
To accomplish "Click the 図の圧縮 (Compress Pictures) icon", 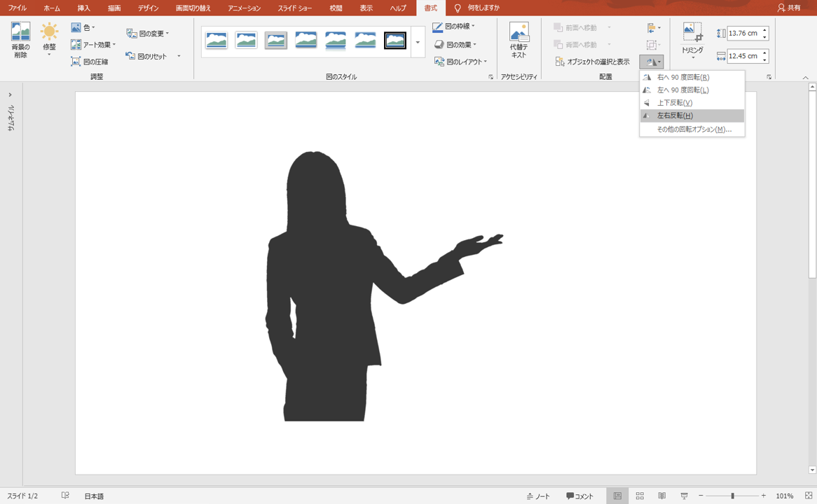I will [76, 62].
